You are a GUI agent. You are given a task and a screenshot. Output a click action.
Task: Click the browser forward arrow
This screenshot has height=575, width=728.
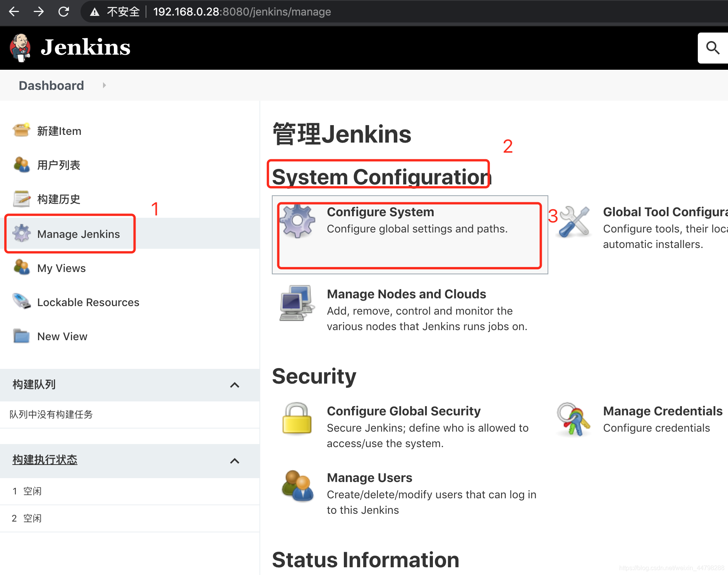[x=39, y=12]
